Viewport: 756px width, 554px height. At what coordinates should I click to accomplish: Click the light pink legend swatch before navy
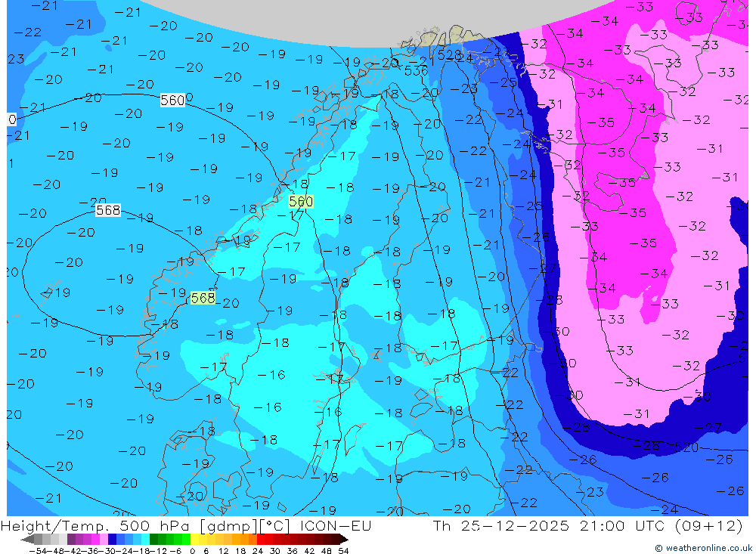click(x=104, y=539)
